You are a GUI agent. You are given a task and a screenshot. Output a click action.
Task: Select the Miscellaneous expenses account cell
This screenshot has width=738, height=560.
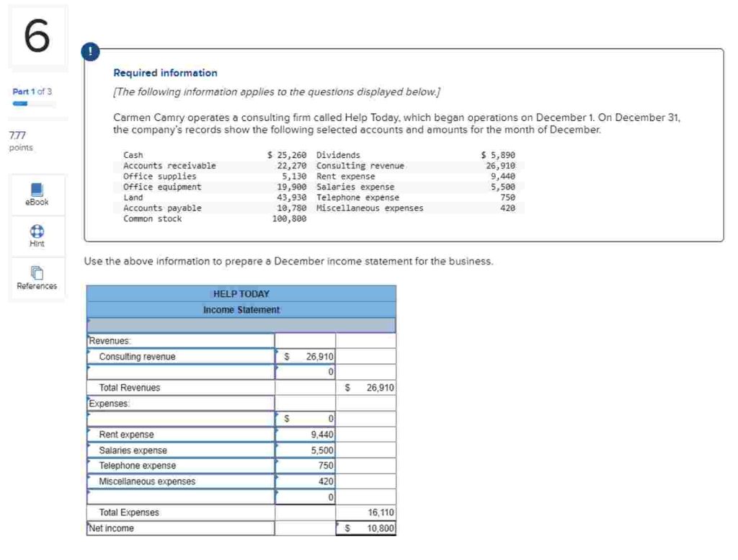click(181, 481)
